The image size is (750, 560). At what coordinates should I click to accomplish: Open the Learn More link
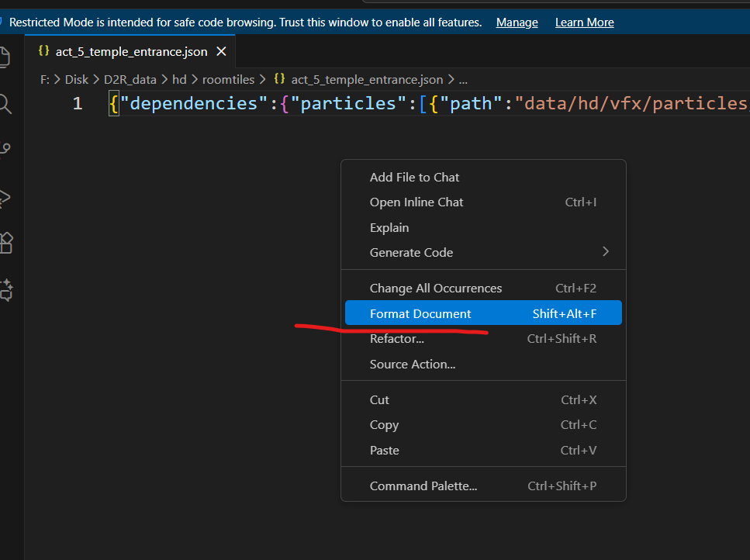coord(584,22)
